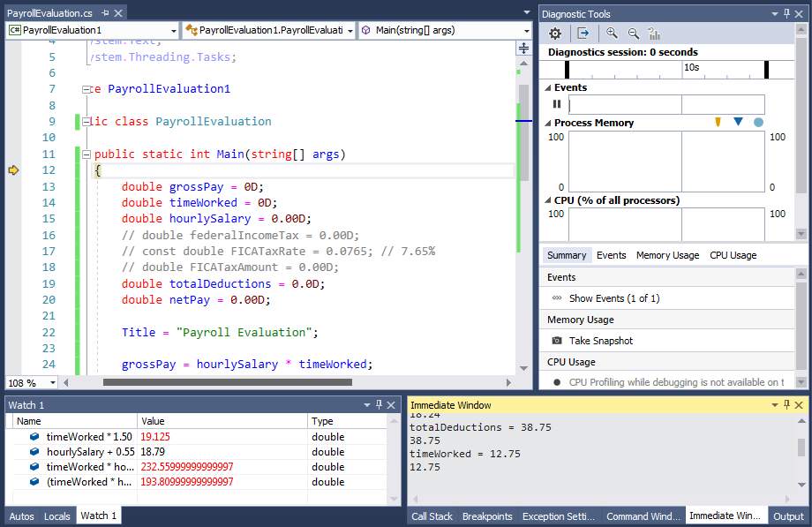The image size is (812, 527).
Task: Close the Watch 1 panel
Action: [391, 404]
